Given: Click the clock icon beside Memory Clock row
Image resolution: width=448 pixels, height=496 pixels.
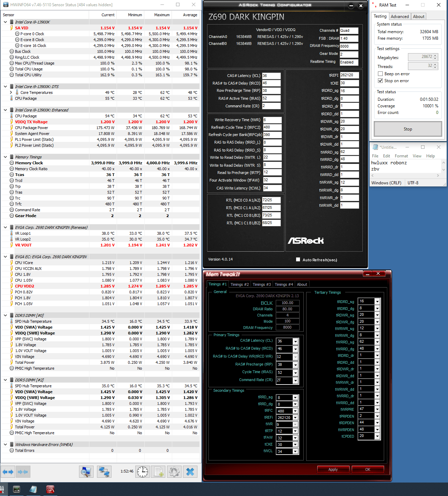Looking at the screenshot, I should point(12,163).
